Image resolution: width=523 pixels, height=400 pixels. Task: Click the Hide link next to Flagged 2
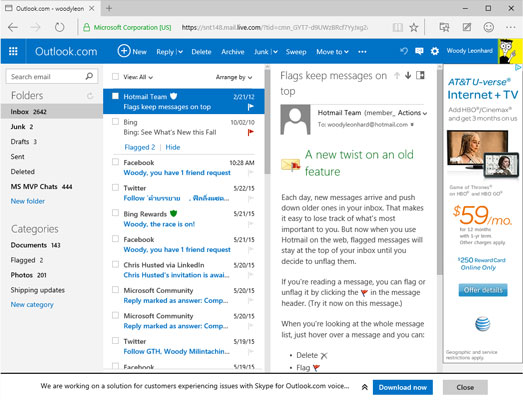[173, 147]
